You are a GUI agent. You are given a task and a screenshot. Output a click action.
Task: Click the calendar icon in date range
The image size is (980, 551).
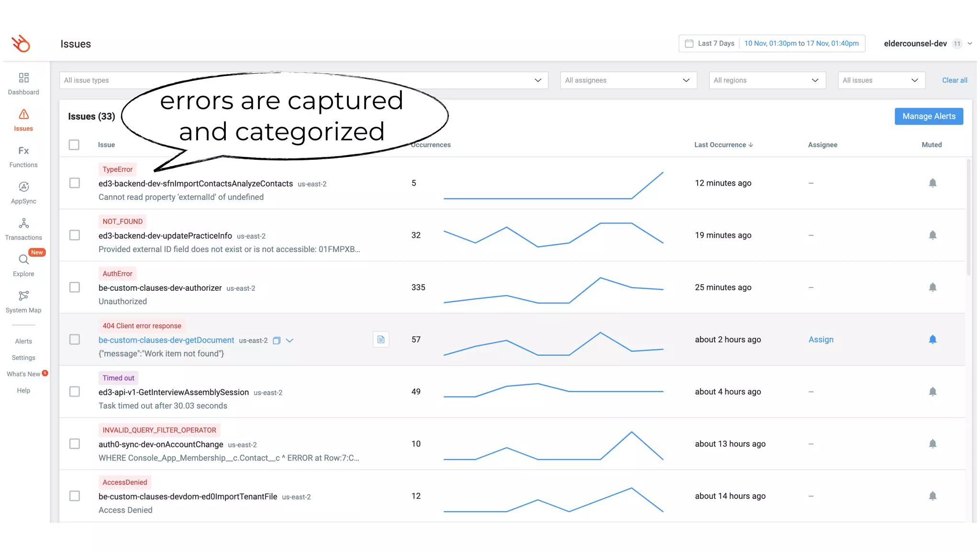[689, 44]
